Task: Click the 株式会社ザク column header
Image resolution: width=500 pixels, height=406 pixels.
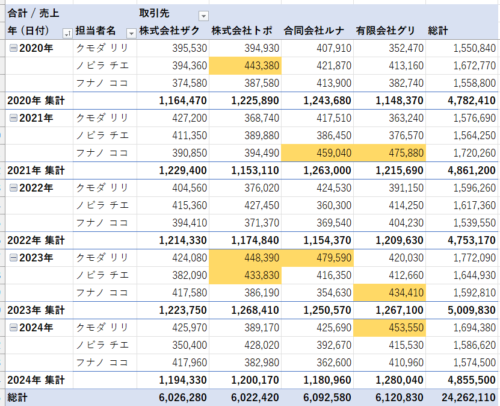Action: 169,31
